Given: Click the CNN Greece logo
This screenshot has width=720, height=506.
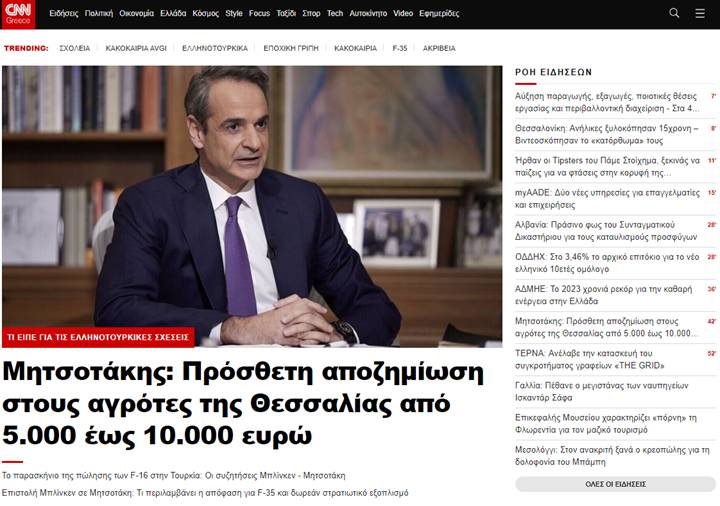Looking at the screenshot, I should [x=18, y=14].
